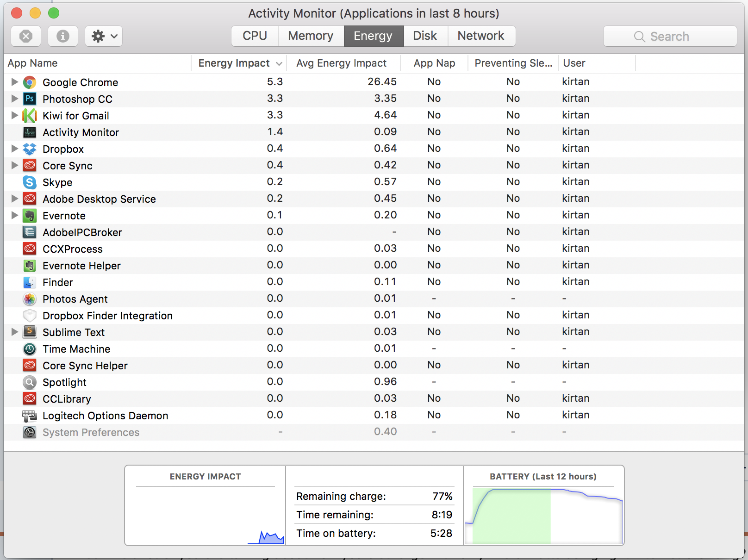Sort by the Preventing Sleep column
748x560 pixels.
coord(513,63)
